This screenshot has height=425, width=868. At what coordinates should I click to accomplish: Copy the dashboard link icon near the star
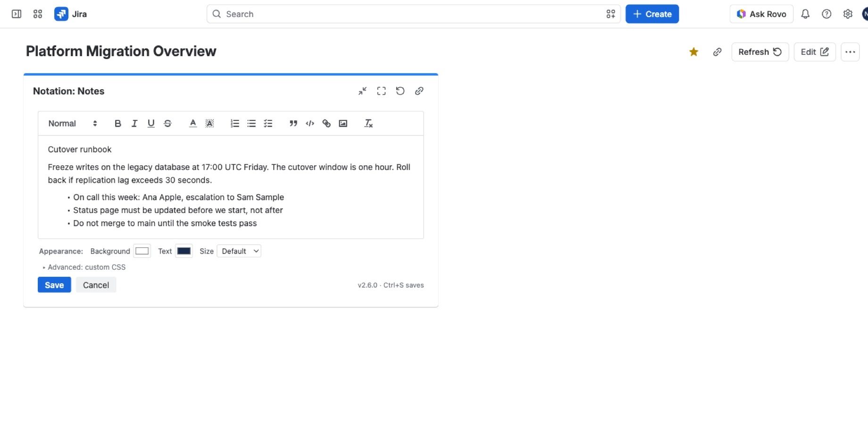click(x=717, y=52)
